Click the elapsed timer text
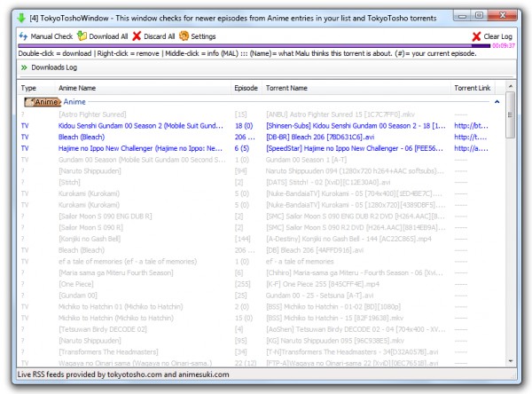Screen dimensions: 532x394 pos(504,45)
